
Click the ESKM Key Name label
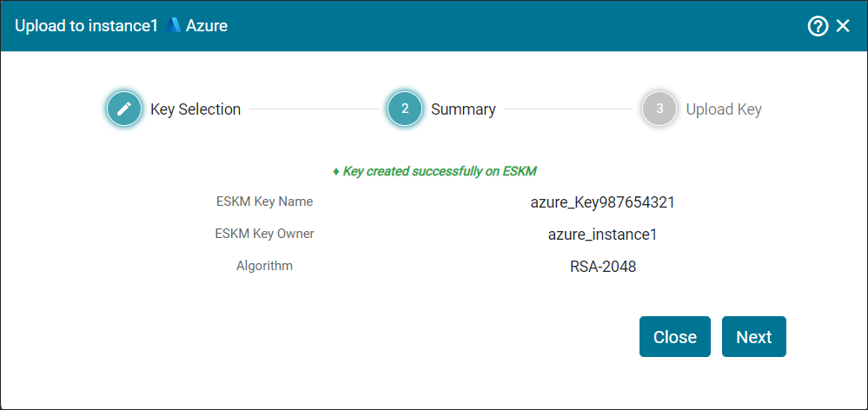pos(265,202)
